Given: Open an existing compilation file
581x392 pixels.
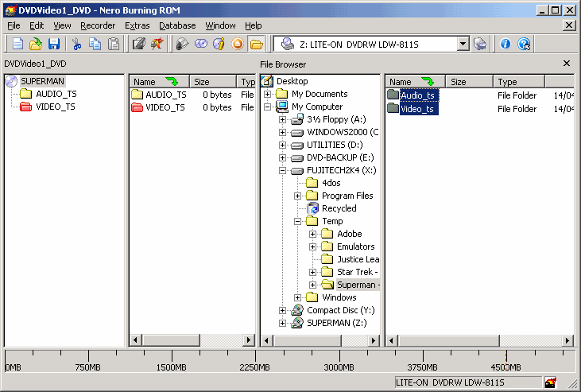Looking at the screenshot, I should click(36, 44).
